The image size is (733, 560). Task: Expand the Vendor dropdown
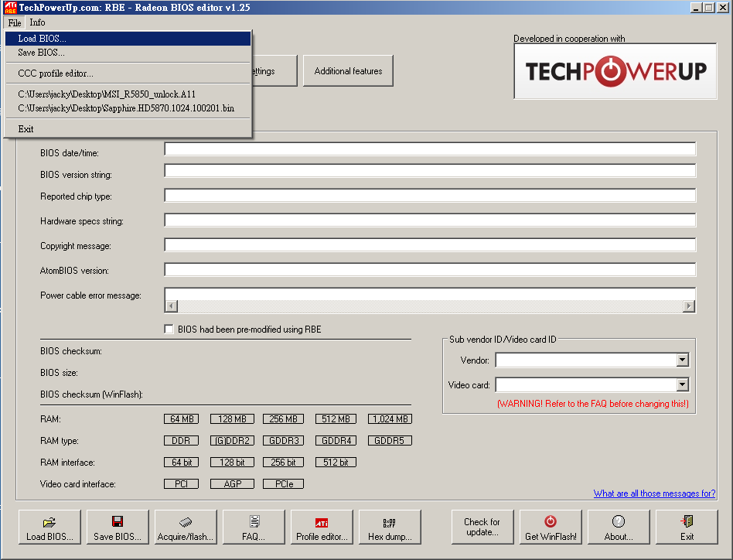[683, 360]
